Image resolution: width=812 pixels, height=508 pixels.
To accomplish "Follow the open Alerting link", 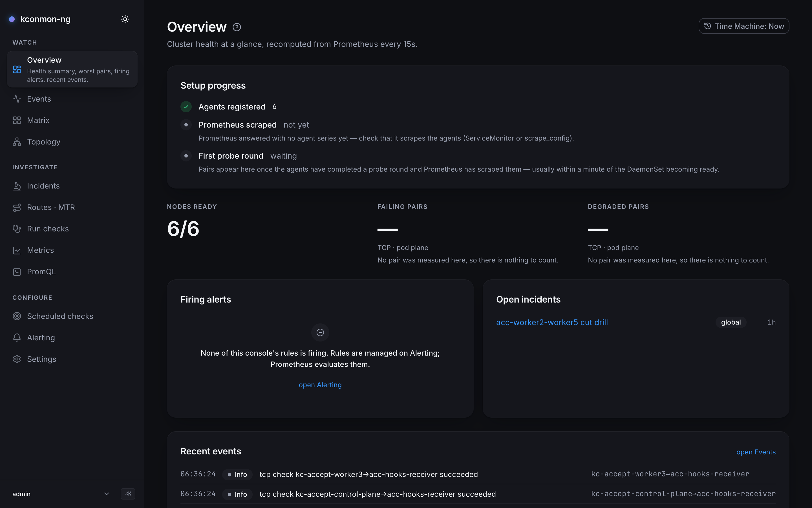I will (320, 385).
